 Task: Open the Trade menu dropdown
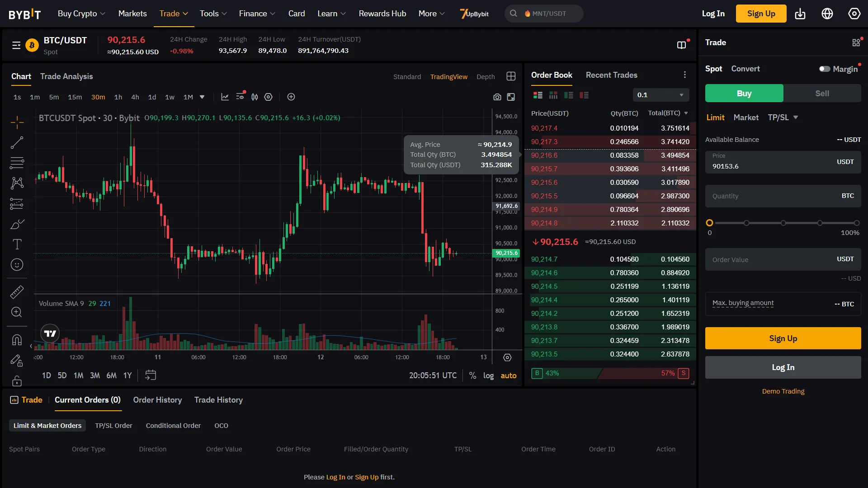coord(173,14)
